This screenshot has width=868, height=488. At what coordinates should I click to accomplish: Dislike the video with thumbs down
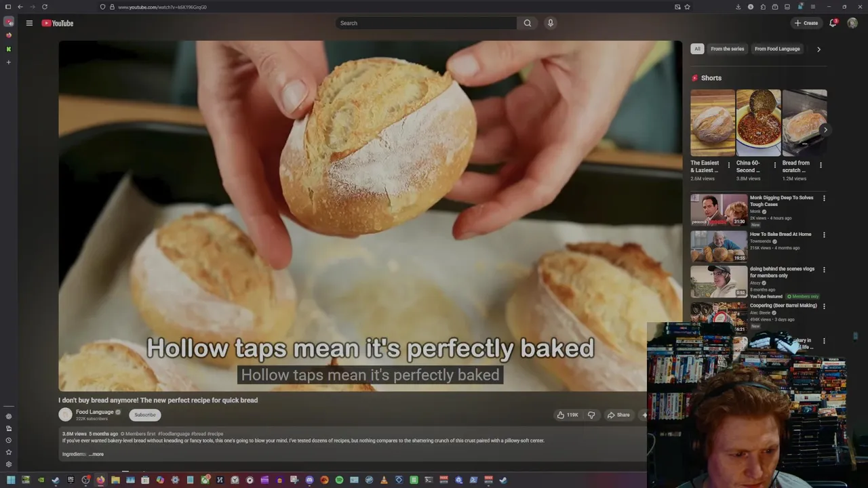[x=591, y=415]
